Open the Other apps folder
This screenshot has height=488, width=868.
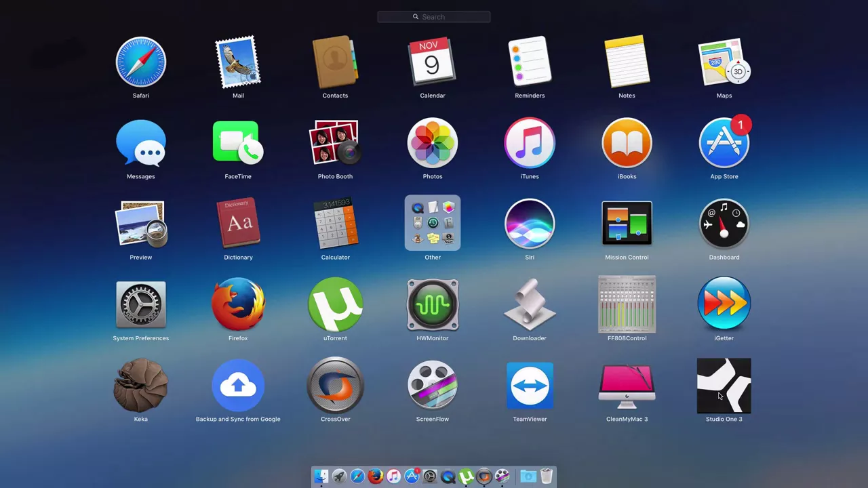coord(432,224)
